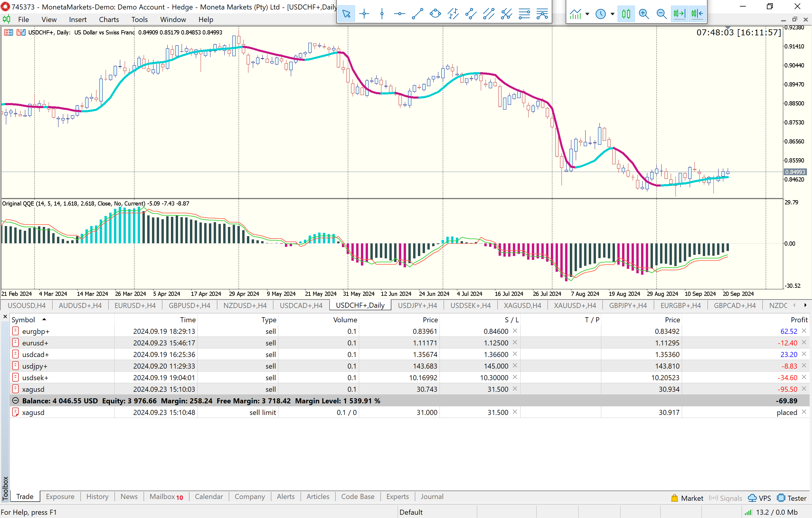This screenshot has width=812, height=518.
Task: Collapse the Balance summary row
Action: 15,401
